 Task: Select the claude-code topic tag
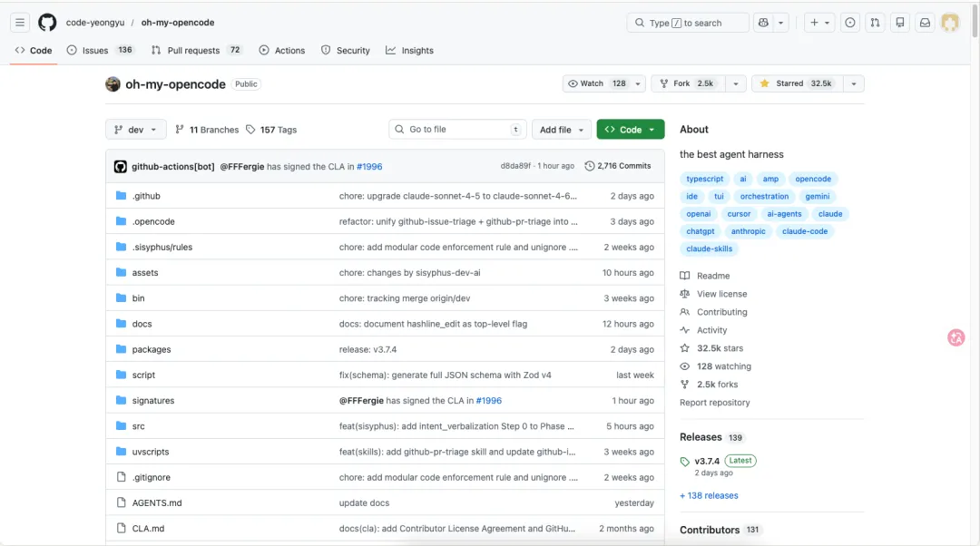[x=804, y=231]
